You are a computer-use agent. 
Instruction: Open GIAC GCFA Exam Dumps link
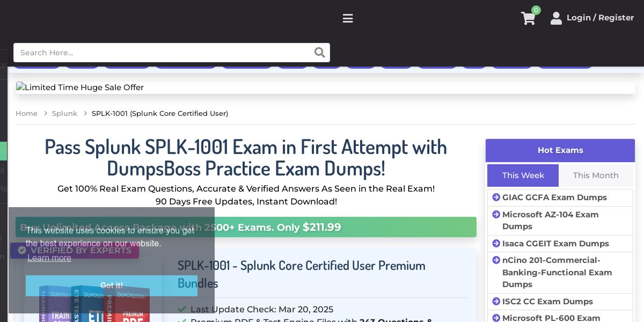point(554,197)
